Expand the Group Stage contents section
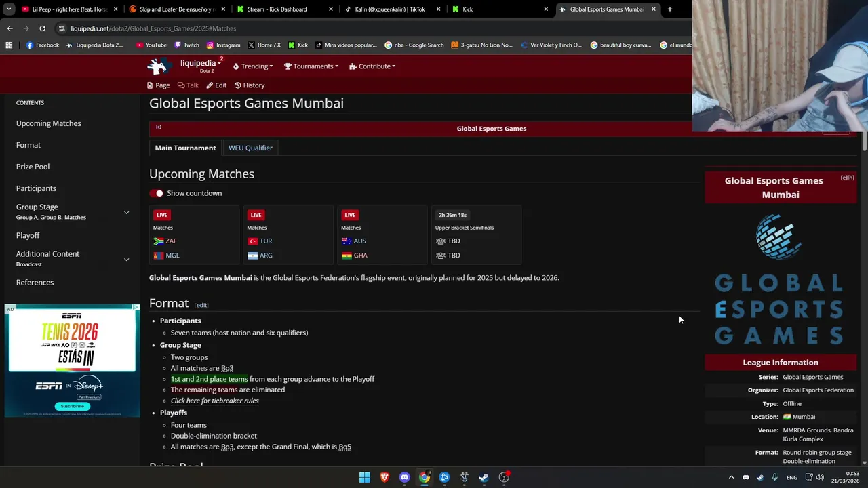Image resolution: width=868 pixels, height=488 pixels. click(x=126, y=213)
